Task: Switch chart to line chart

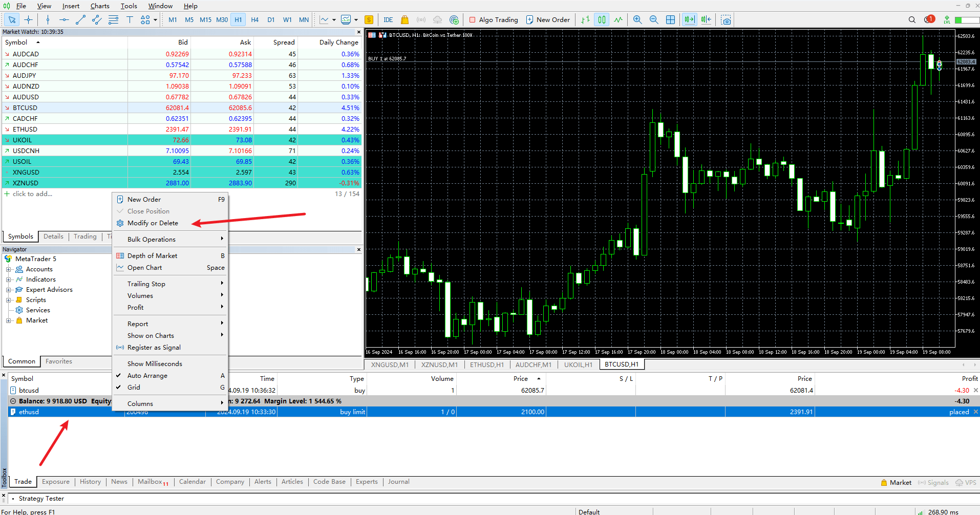Action: [619, 20]
